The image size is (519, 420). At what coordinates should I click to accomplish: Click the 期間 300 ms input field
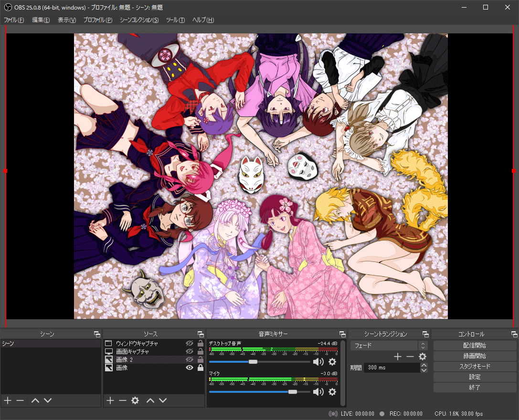pyautogui.click(x=392, y=367)
